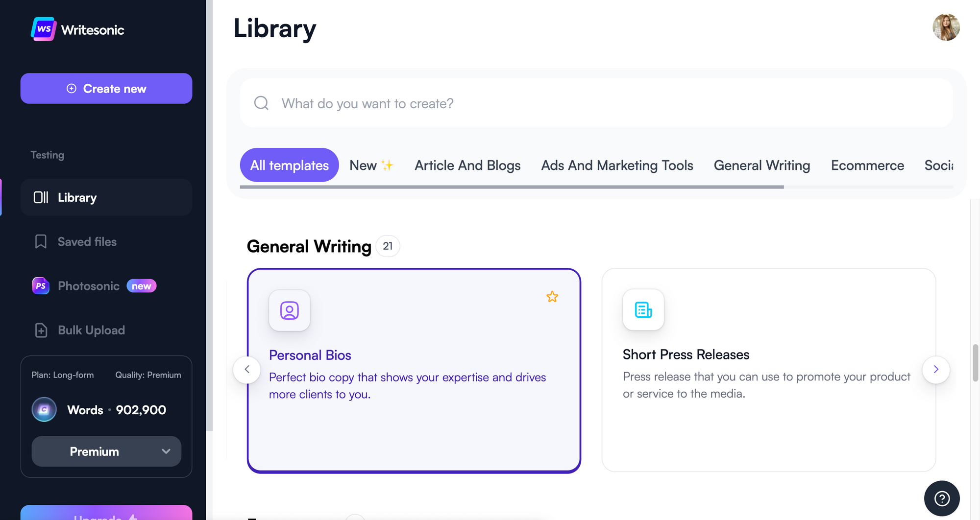Click the category tabs horizontal scrollbar
Image resolution: width=980 pixels, height=520 pixels.
(x=512, y=187)
